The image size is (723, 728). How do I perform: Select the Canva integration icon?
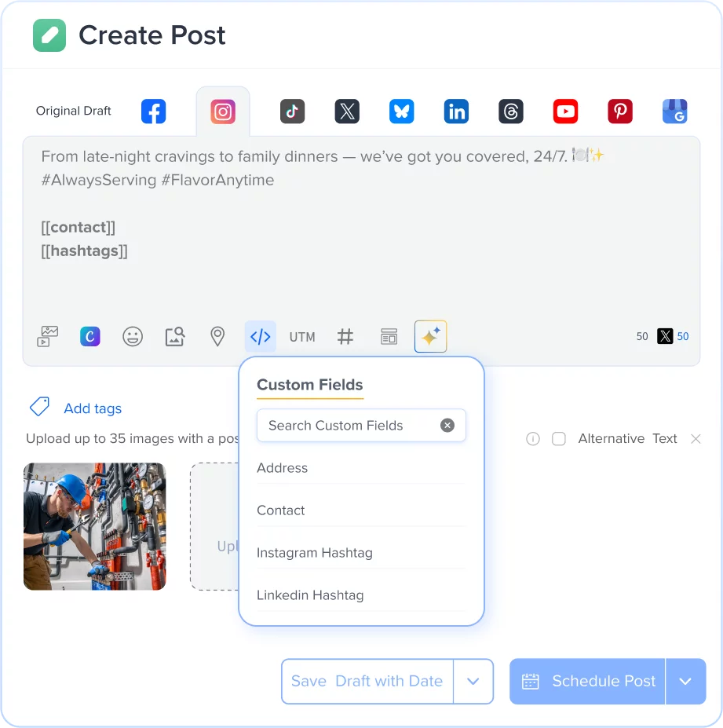89,336
